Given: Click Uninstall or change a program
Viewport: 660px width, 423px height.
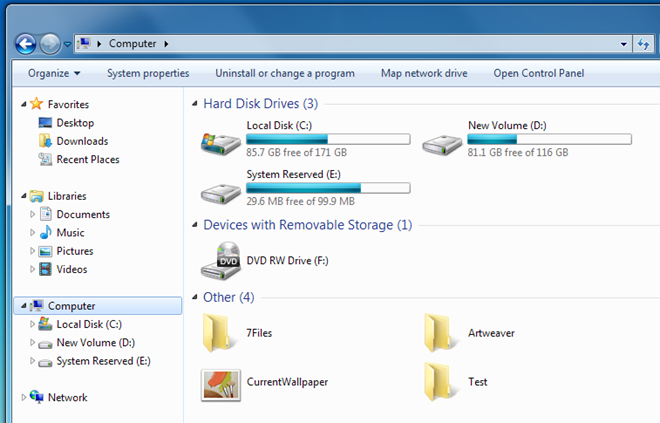Looking at the screenshot, I should [x=285, y=73].
